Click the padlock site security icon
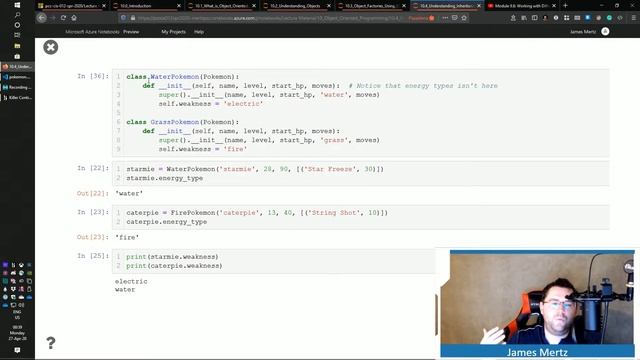 [x=133, y=18]
